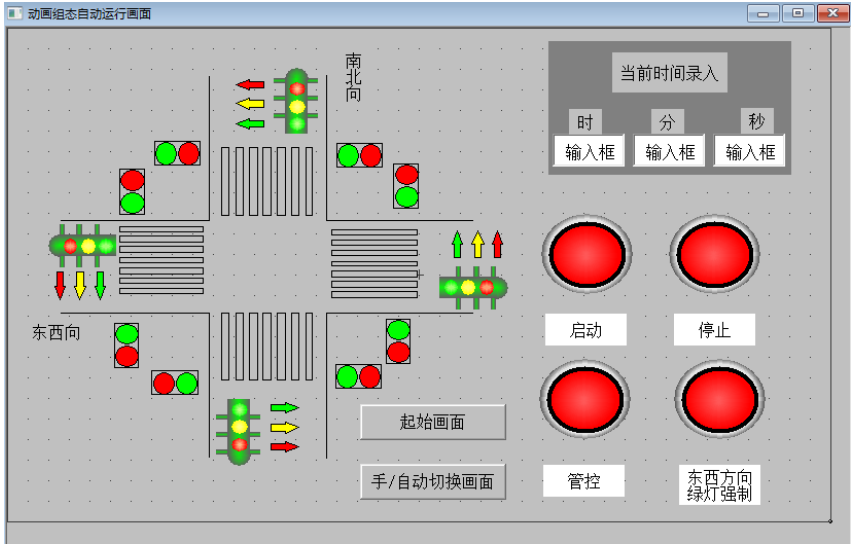Click the yellow lamp of the bottom traffic light

[x=239, y=427]
